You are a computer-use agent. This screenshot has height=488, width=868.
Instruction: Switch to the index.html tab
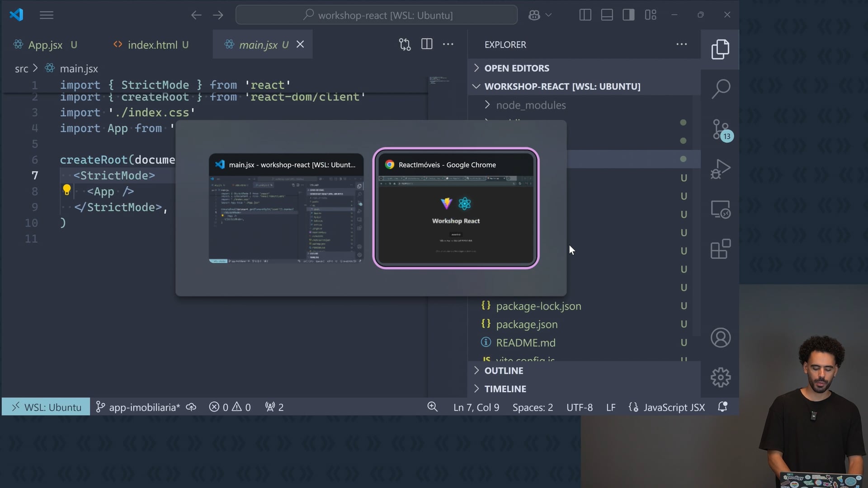coord(152,45)
